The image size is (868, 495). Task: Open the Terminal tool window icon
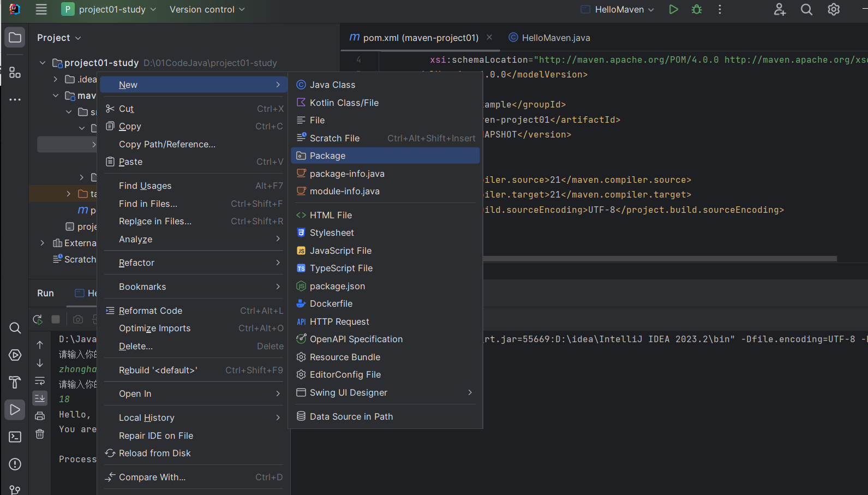click(x=15, y=437)
